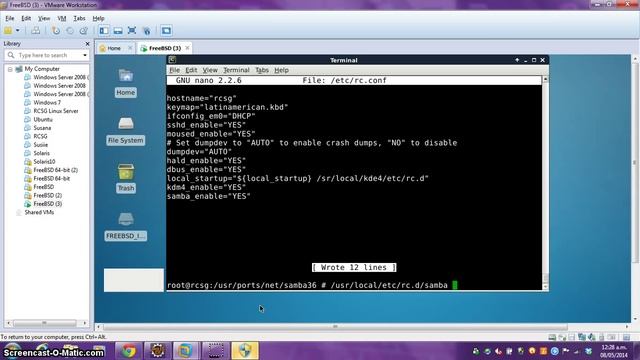The image size is (640, 360).
Task: Click the terminal scrollbar down arrow
Action: (545, 287)
